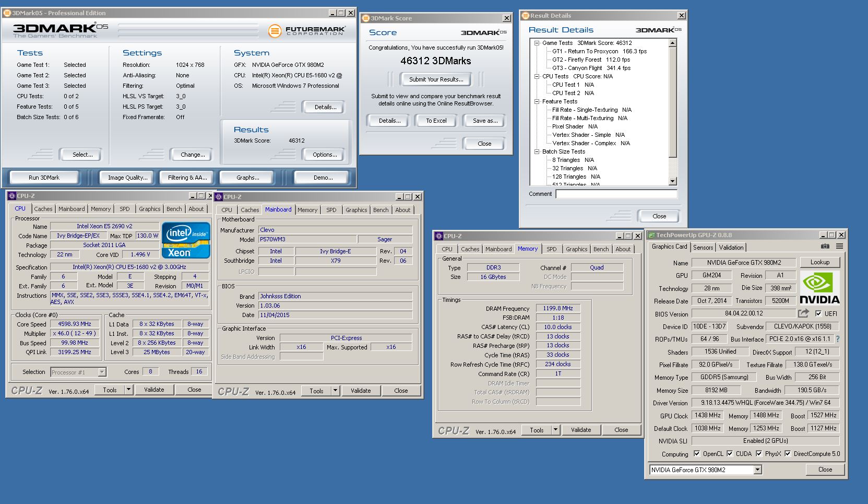Screen dimensions: 868x504
Task: Toggle the UEFI checkbox in GPU-Z
Action: tap(818, 313)
